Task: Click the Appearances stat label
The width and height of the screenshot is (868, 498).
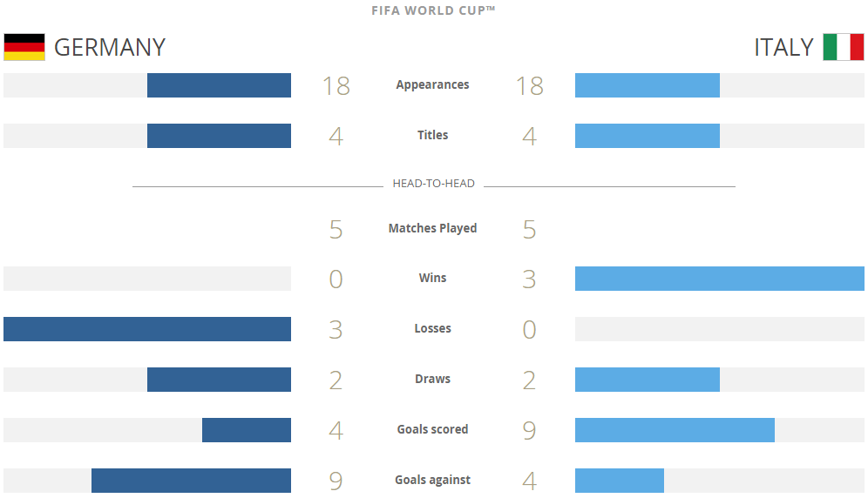Action: tap(432, 84)
